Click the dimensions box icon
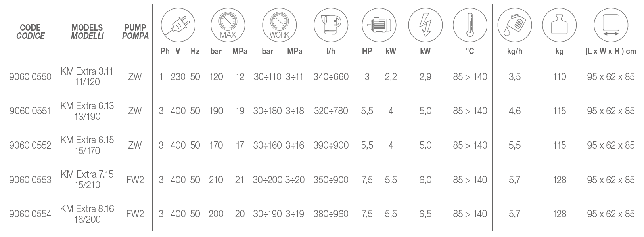This screenshot has width=644, height=237. 611,25
